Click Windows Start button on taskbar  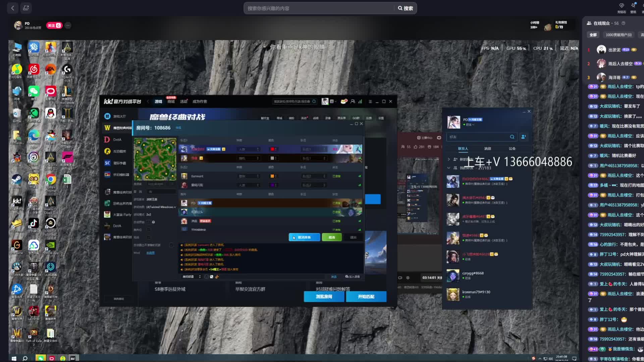(x=14, y=358)
